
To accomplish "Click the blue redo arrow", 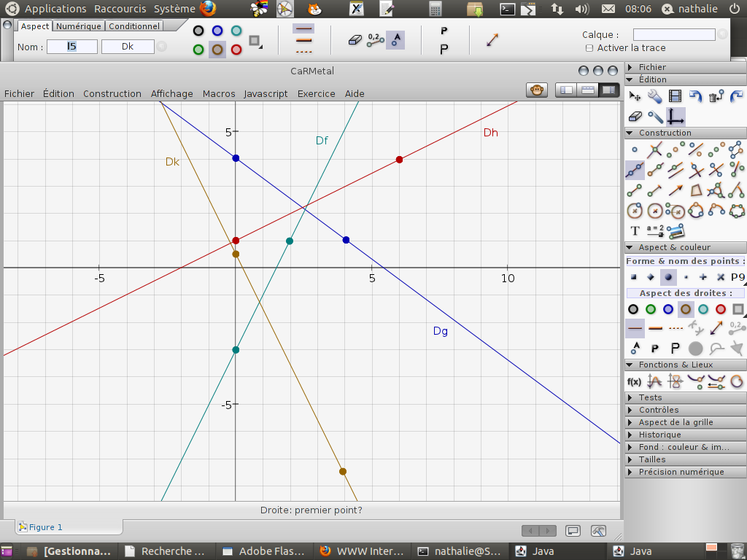I will (x=737, y=96).
